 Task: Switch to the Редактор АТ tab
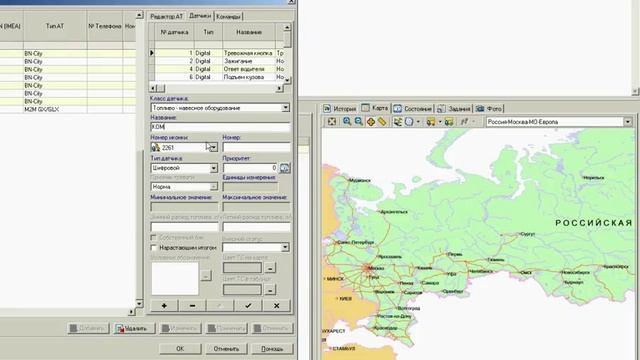point(167,16)
